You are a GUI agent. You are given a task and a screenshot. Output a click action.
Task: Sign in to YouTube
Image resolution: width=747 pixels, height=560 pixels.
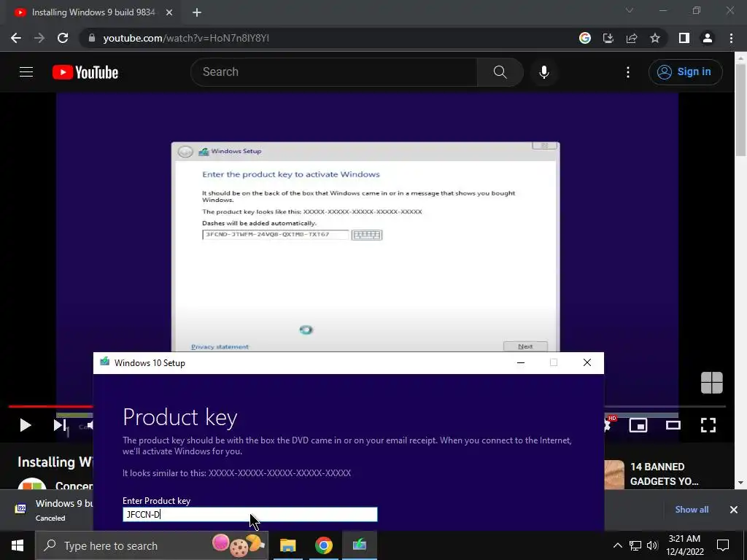click(685, 72)
